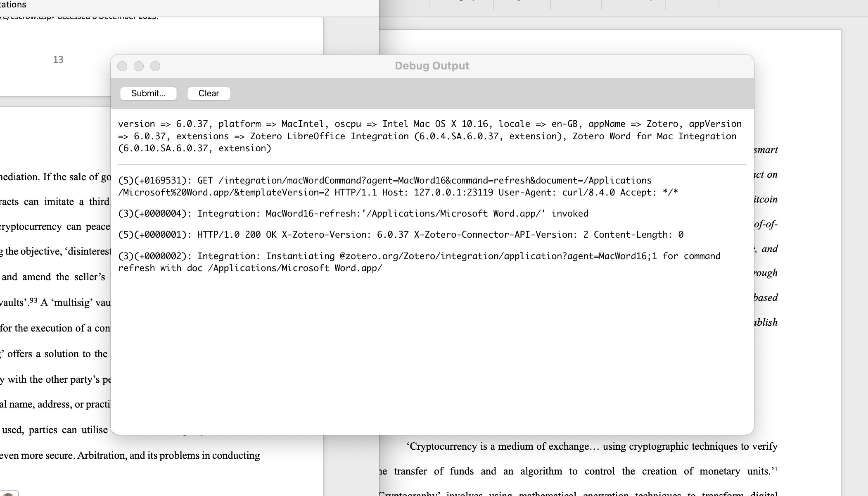Viewport: 868px width, 496px height.
Task: Zoom the Debug Output window
Action: pos(155,66)
